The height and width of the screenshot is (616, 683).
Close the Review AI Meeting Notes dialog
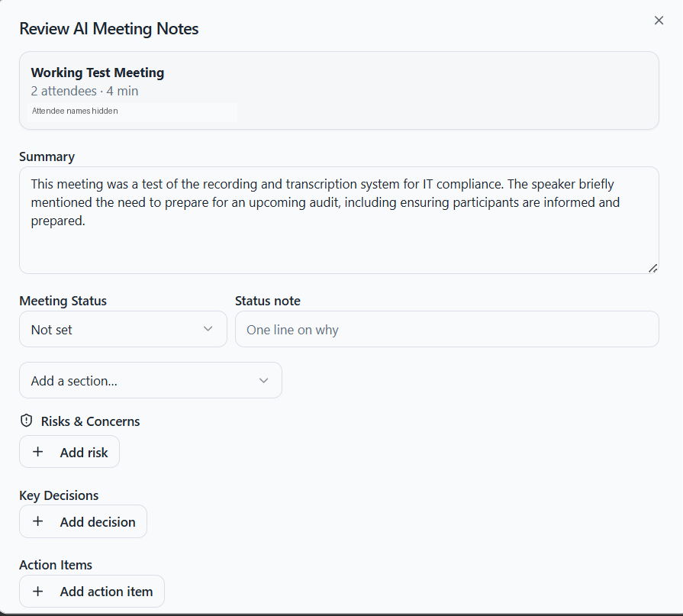659,21
